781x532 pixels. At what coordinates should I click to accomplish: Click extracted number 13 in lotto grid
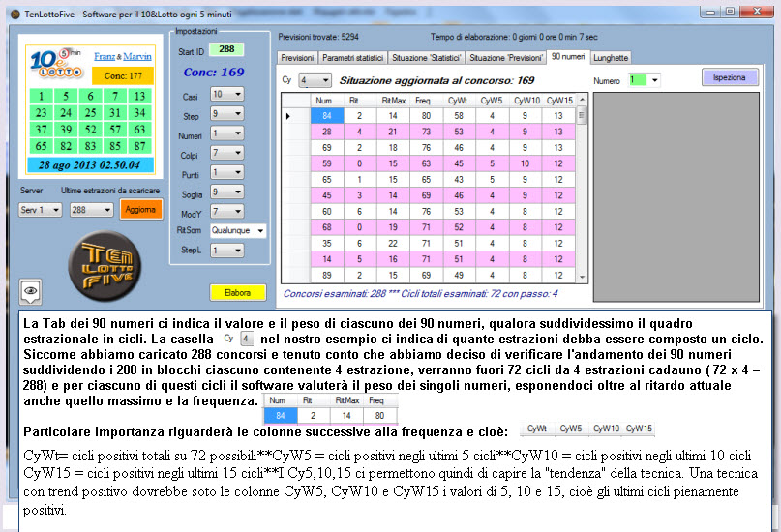pyautogui.click(x=140, y=96)
